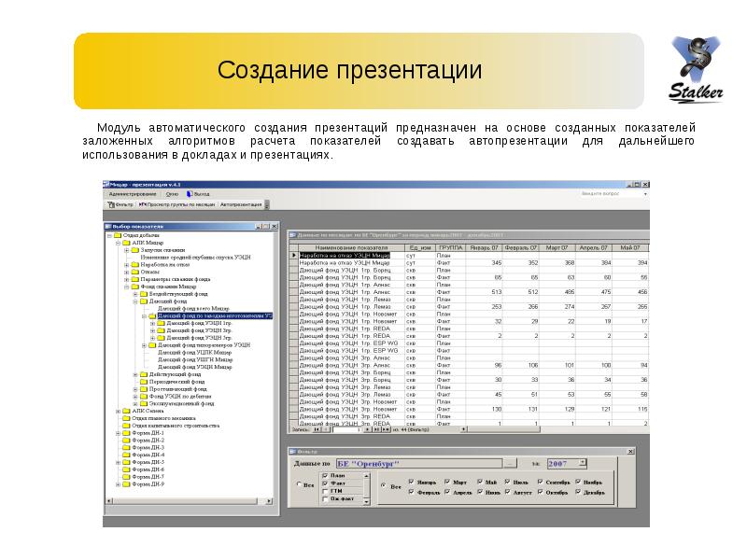
Task: Uncheck the Январь month checkbox
Action: [412, 482]
